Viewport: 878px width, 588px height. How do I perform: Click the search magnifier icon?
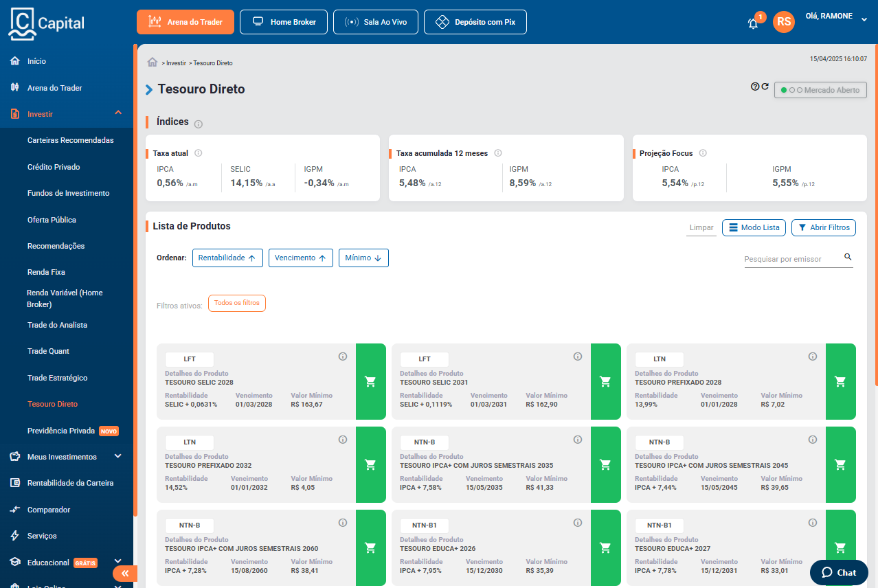[848, 257]
